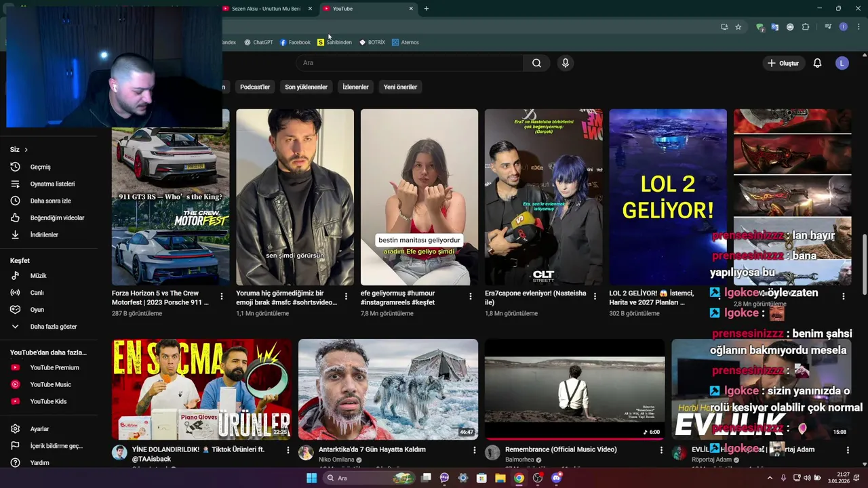Open Remembrance Official Music Video thumbnail
The width and height of the screenshot is (868, 488).
point(574,389)
